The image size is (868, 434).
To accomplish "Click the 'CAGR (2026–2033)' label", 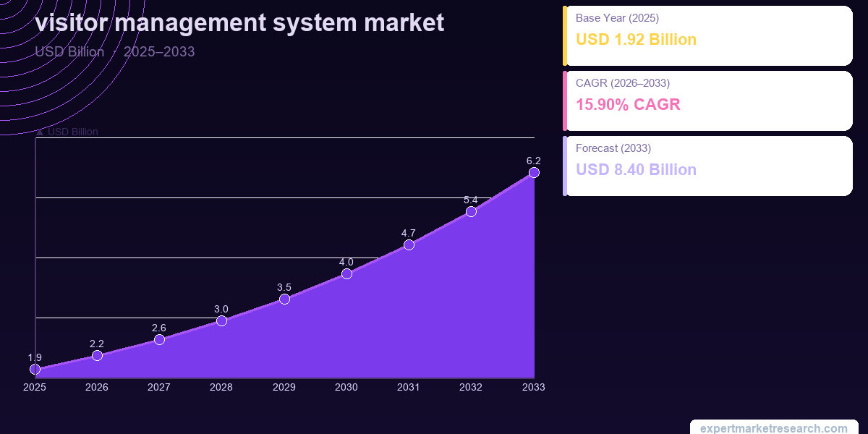I will pos(623,83).
